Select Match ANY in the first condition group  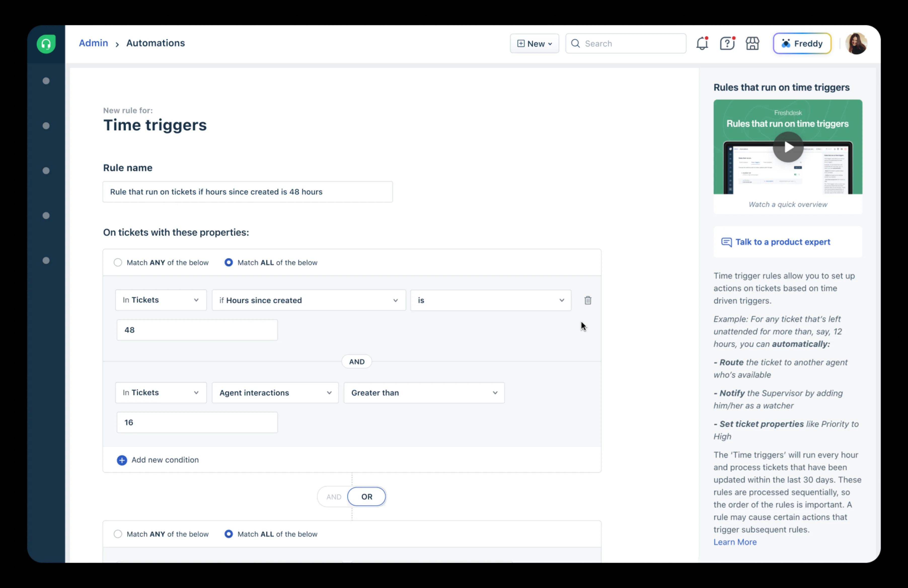coord(118,263)
